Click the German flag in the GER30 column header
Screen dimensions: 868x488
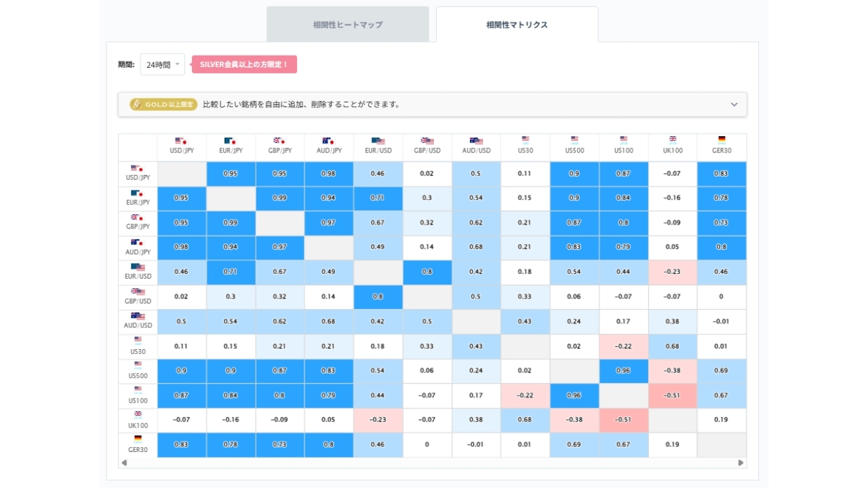pyautogui.click(x=722, y=140)
